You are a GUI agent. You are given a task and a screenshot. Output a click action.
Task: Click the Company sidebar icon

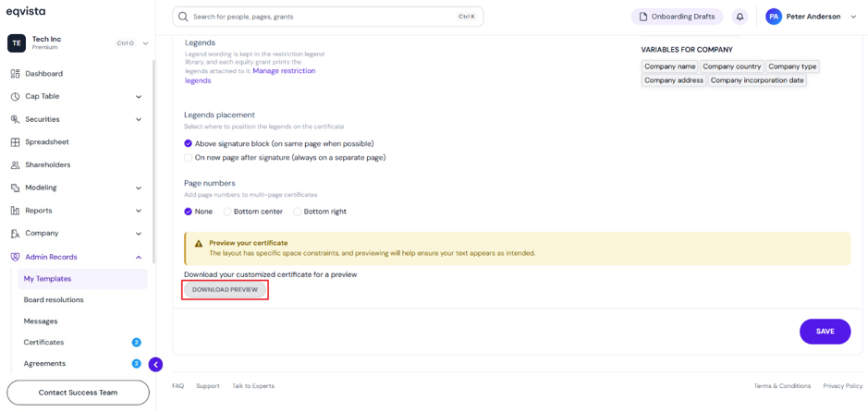point(15,234)
